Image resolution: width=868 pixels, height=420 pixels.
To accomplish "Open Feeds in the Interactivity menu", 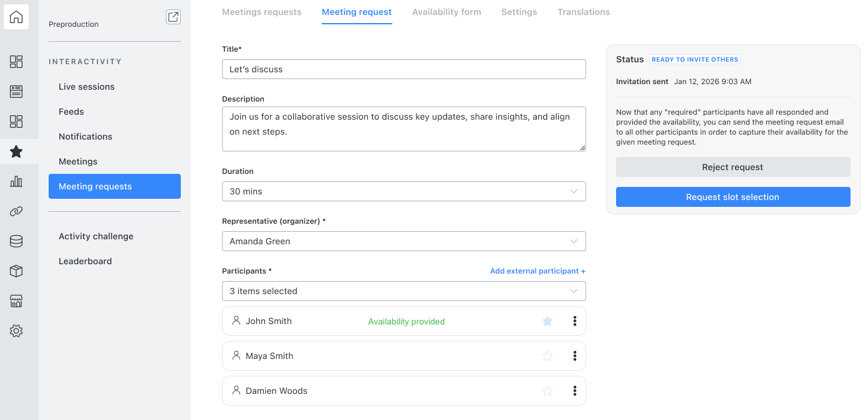I will [115, 112].
